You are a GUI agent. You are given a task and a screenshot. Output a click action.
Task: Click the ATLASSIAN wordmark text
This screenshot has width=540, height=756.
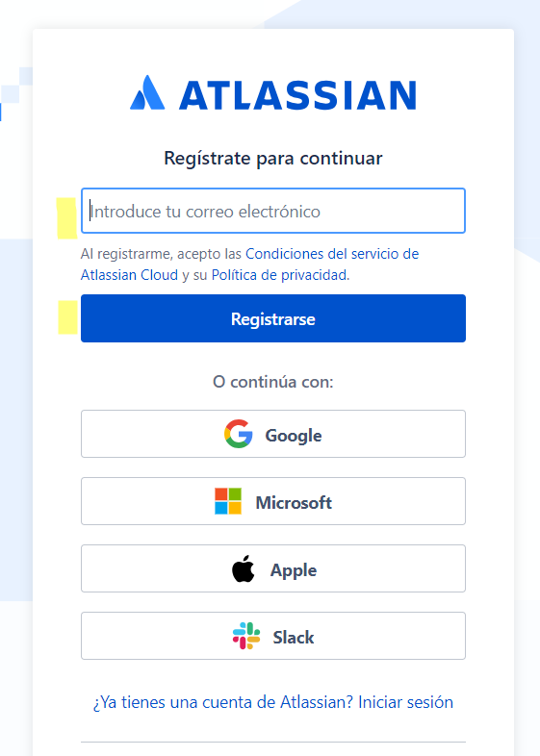point(297,95)
